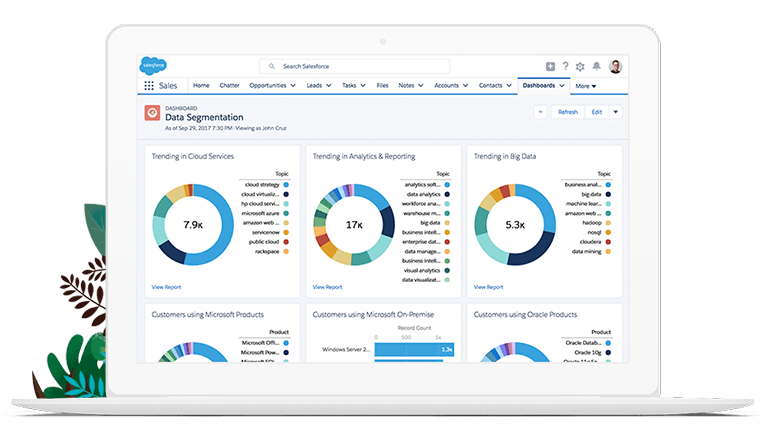The height and width of the screenshot is (448, 768).
Task: Expand the Tasks tab dropdown arrow
Action: (363, 85)
